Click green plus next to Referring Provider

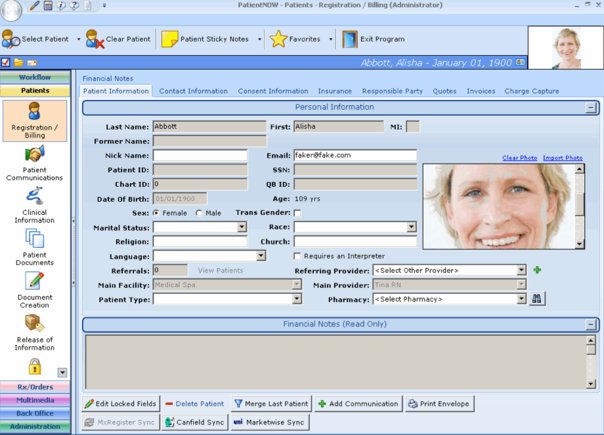[537, 270]
